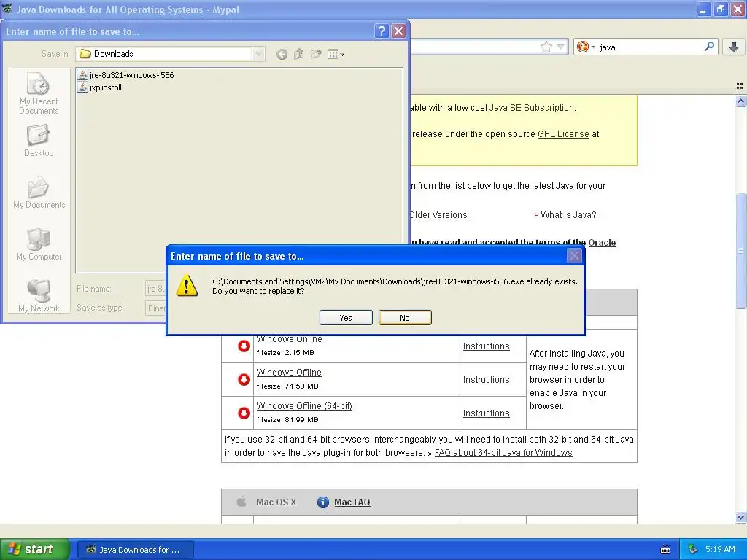Open My Computer in places bar
The width and height of the screenshot is (747, 560).
point(39,244)
